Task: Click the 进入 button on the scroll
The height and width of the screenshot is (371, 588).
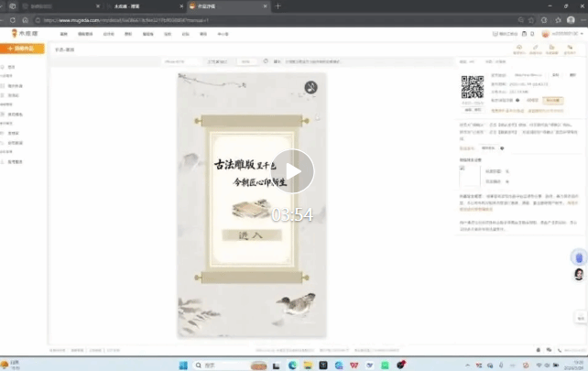Action: point(252,235)
